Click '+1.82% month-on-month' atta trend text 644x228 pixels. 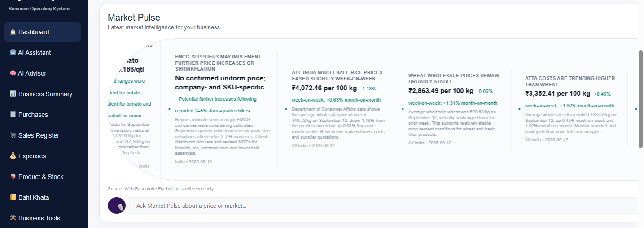click(587, 106)
